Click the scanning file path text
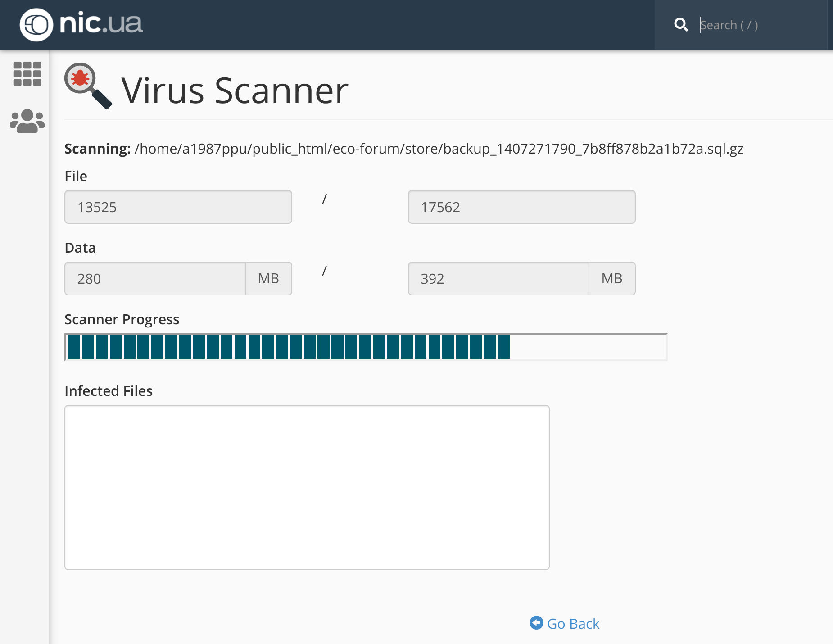 click(439, 149)
